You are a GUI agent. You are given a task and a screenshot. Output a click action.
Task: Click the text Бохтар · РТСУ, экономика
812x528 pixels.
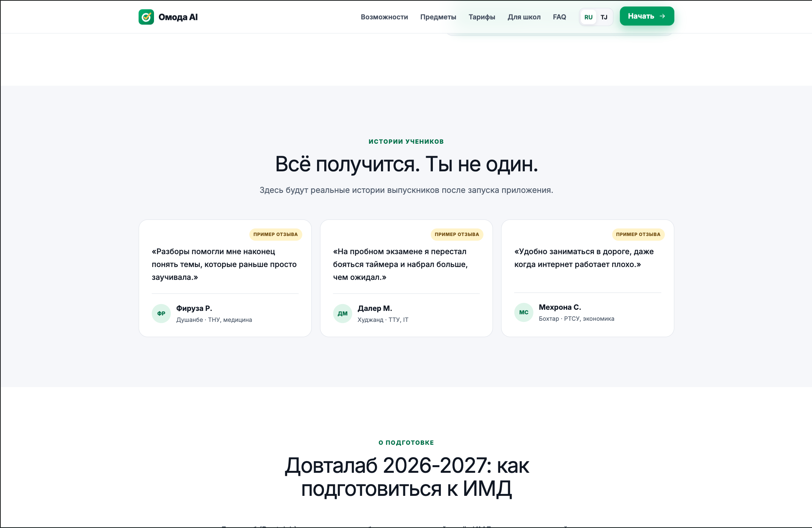click(577, 319)
